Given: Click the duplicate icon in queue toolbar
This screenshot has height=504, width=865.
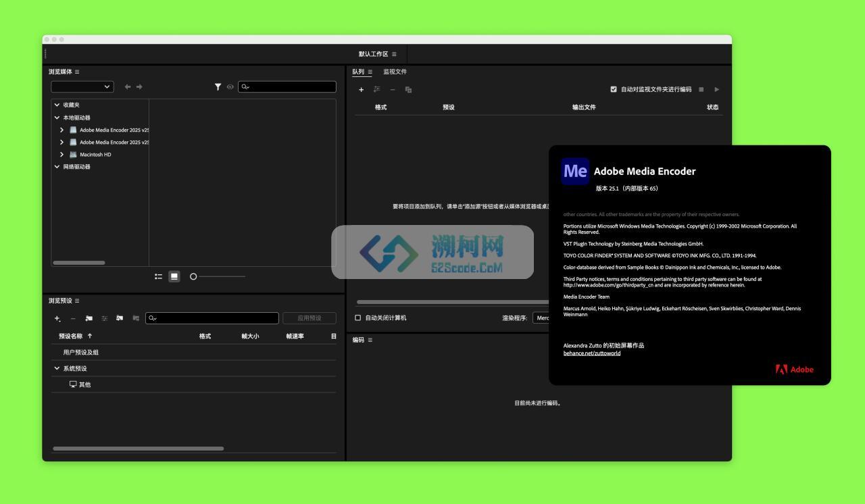Looking at the screenshot, I should (x=408, y=89).
